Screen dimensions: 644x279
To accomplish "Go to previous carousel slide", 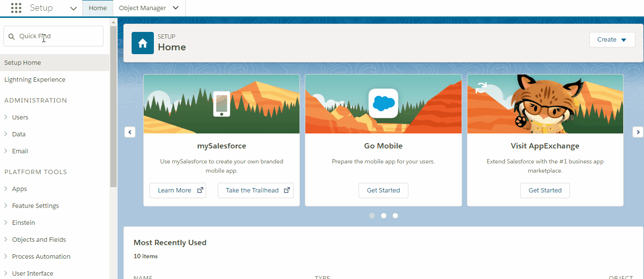I will [x=130, y=132].
